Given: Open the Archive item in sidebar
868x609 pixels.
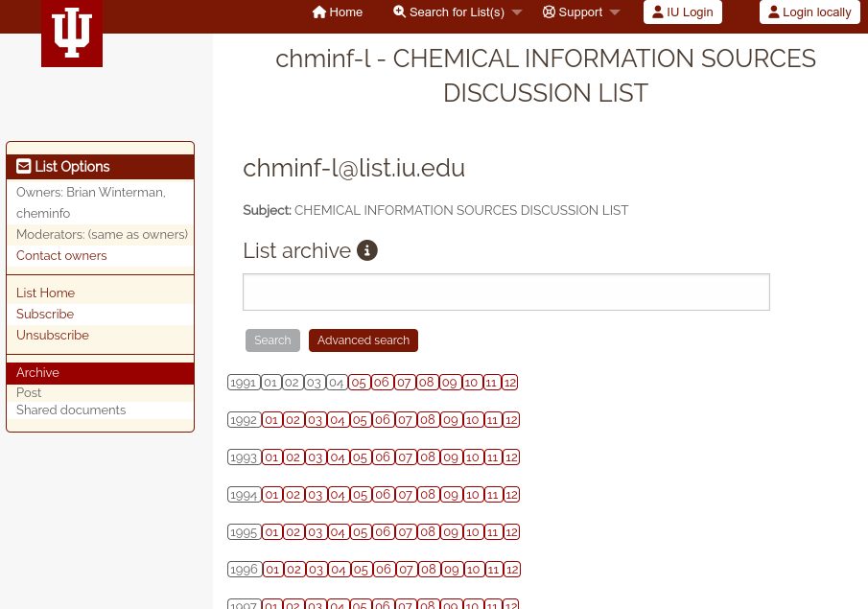Looking at the screenshot, I should [100, 373].
